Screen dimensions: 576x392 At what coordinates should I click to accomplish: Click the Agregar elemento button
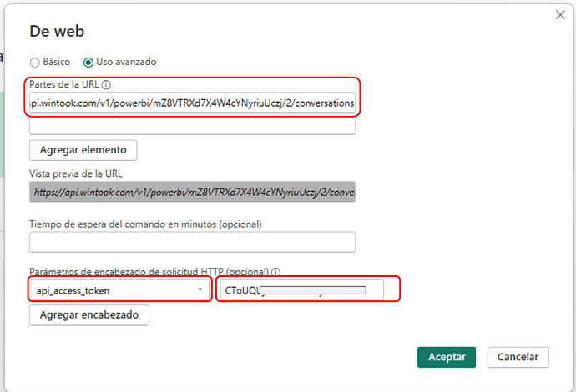tap(83, 150)
